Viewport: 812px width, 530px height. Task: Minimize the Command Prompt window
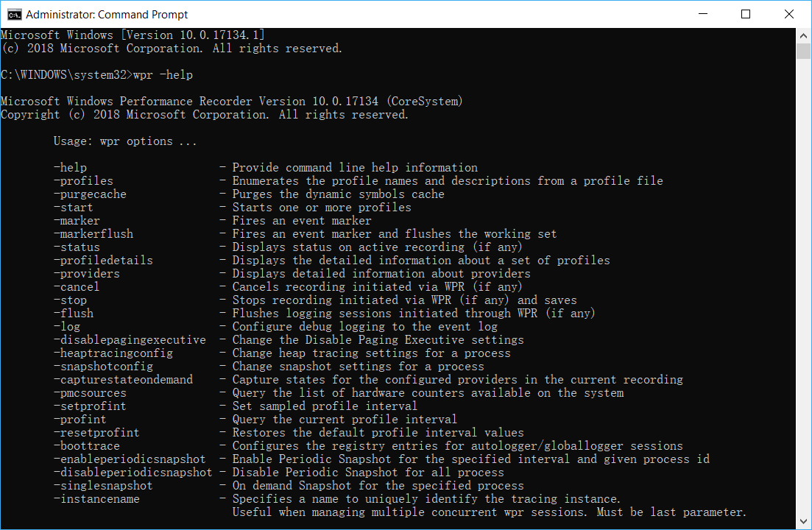pyautogui.click(x=703, y=14)
